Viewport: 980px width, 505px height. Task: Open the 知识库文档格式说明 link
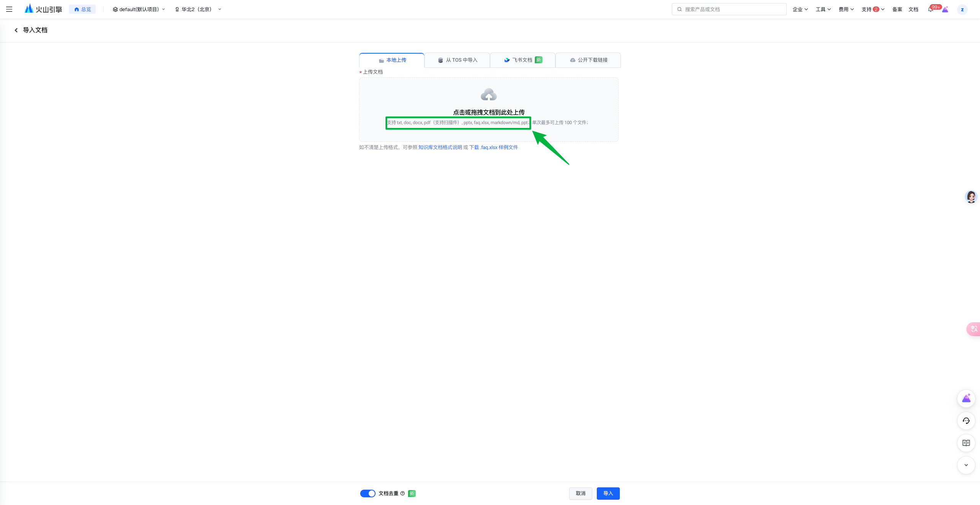[440, 148]
